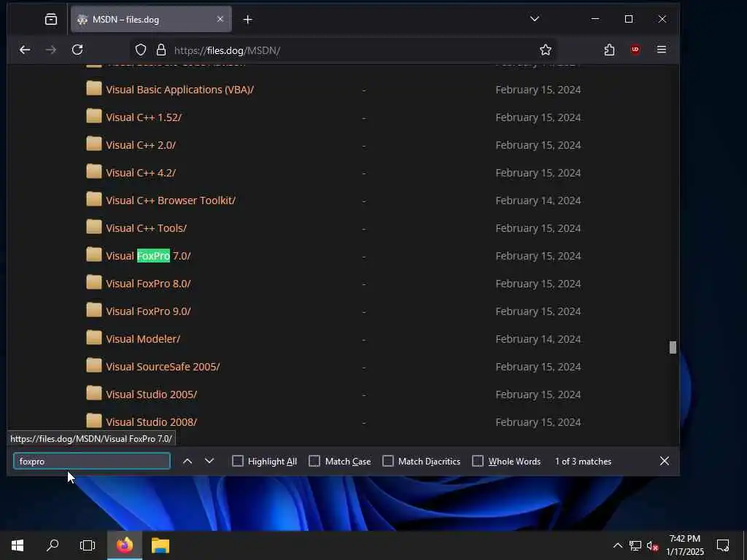Enable the Match Diacritics checkbox
The height and width of the screenshot is (560, 747).
pyautogui.click(x=388, y=461)
